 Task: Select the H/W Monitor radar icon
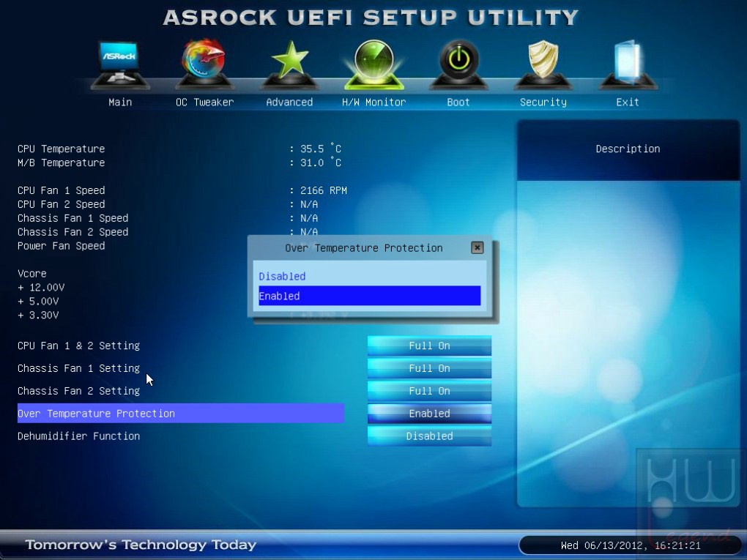coord(374,64)
